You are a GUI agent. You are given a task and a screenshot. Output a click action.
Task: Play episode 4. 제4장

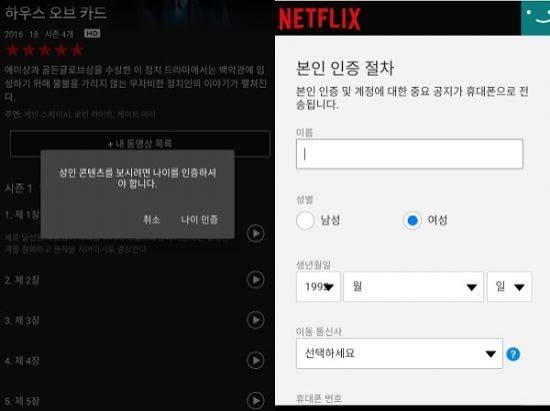[x=255, y=360]
